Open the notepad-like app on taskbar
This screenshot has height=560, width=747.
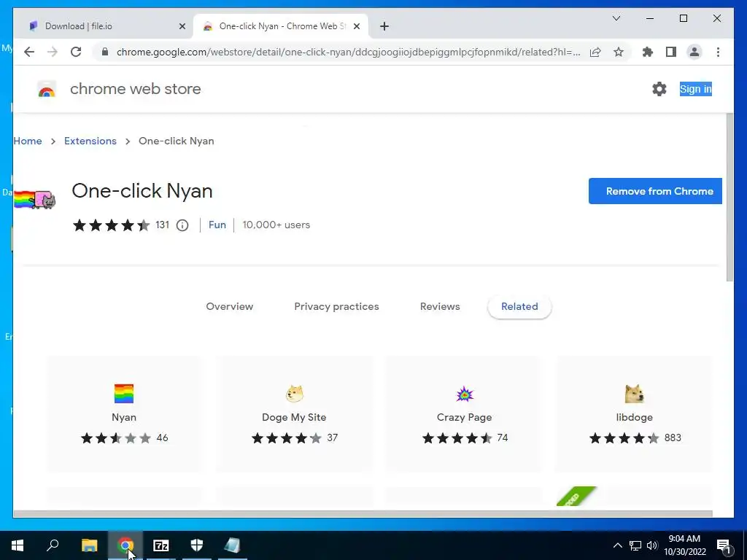click(233, 545)
